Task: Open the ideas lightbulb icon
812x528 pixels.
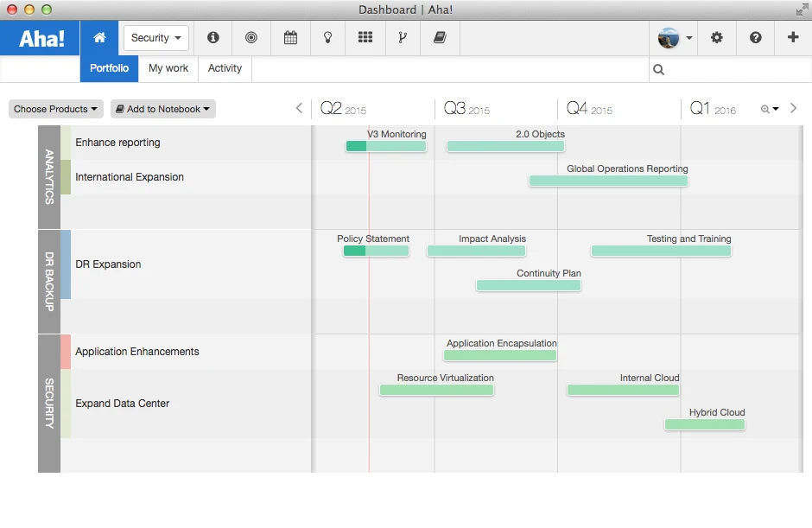Action: click(327, 37)
